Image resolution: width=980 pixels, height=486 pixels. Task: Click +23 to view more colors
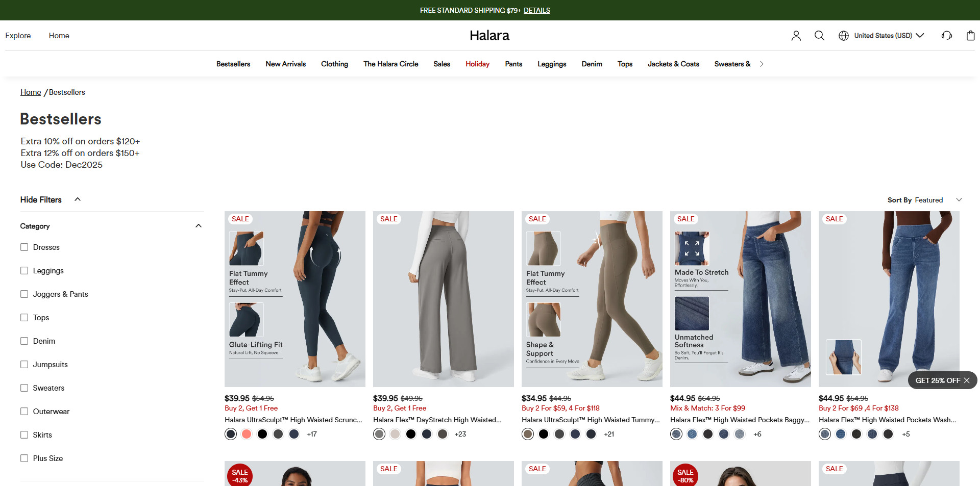[459, 434]
